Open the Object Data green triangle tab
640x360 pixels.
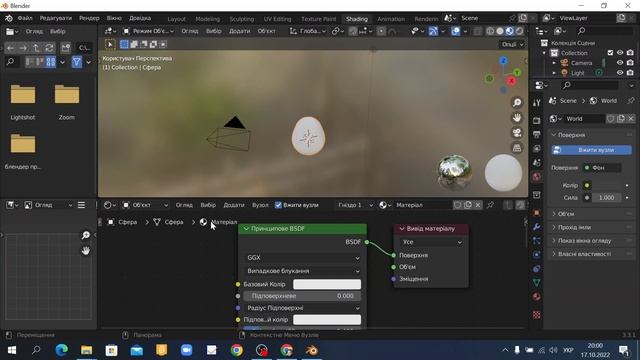tap(536, 282)
